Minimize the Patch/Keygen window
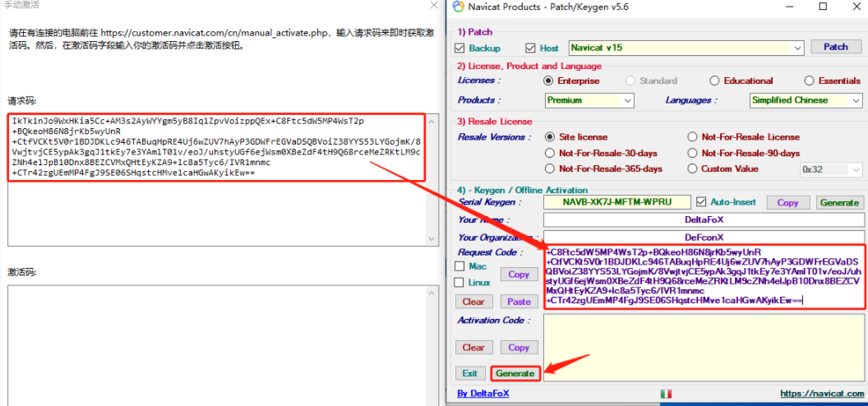 click(789, 7)
